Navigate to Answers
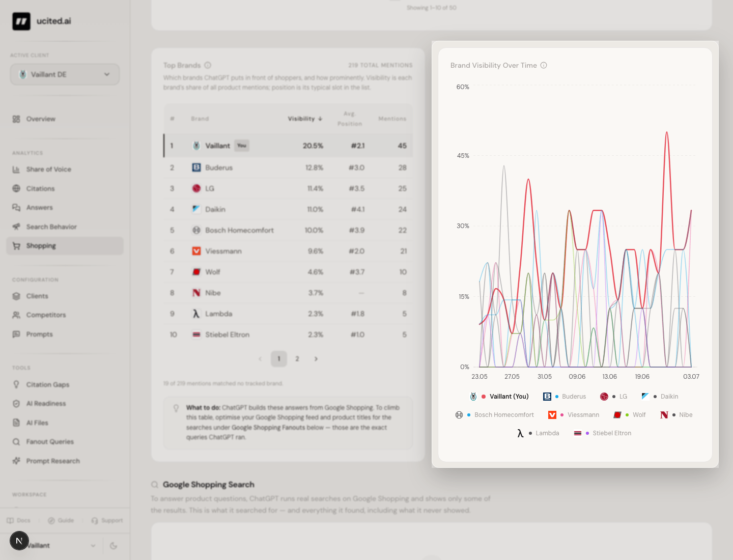Image resolution: width=733 pixels, height=560 pixels. click(65, 208)
